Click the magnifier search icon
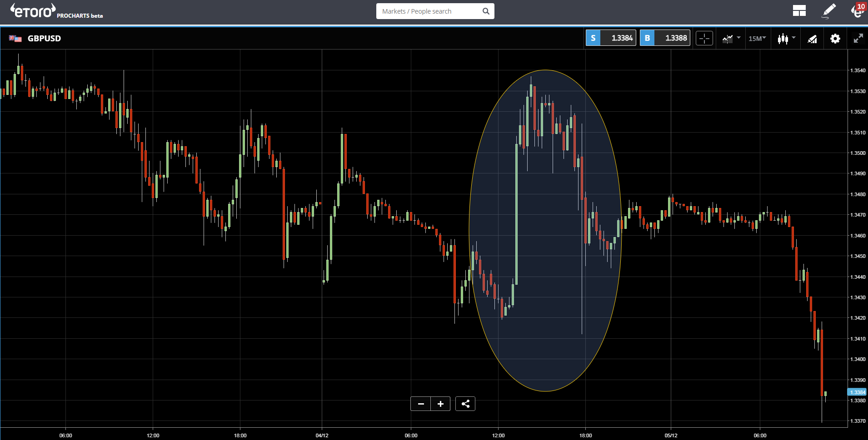868x440 pixels. pos(486,11)
